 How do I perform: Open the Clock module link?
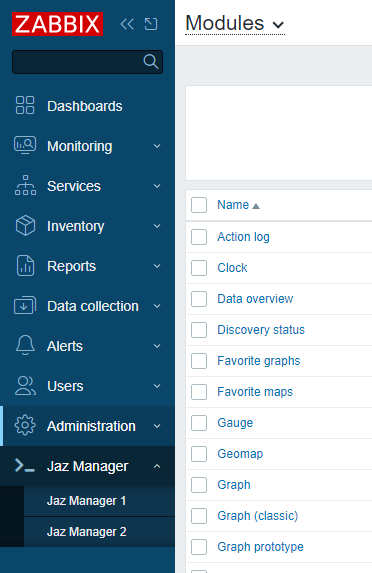[x=232, y=268]
